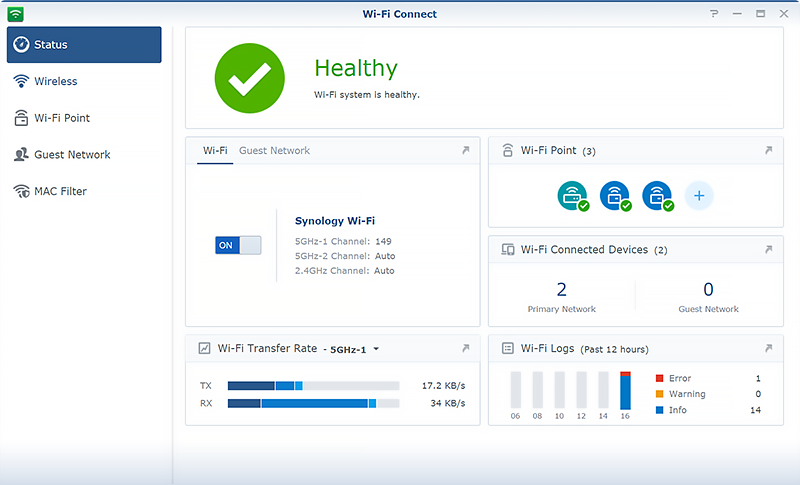
Task: Expand Wi-Fi Connected Devices panel arrow
Action: pyautogui.click(x=768, y=249)
